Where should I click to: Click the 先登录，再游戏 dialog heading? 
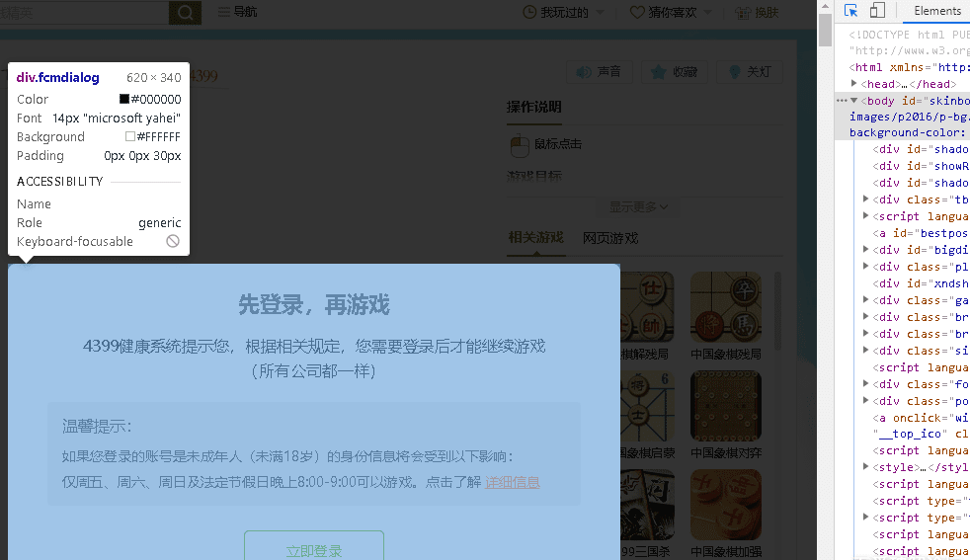[314, 305]
